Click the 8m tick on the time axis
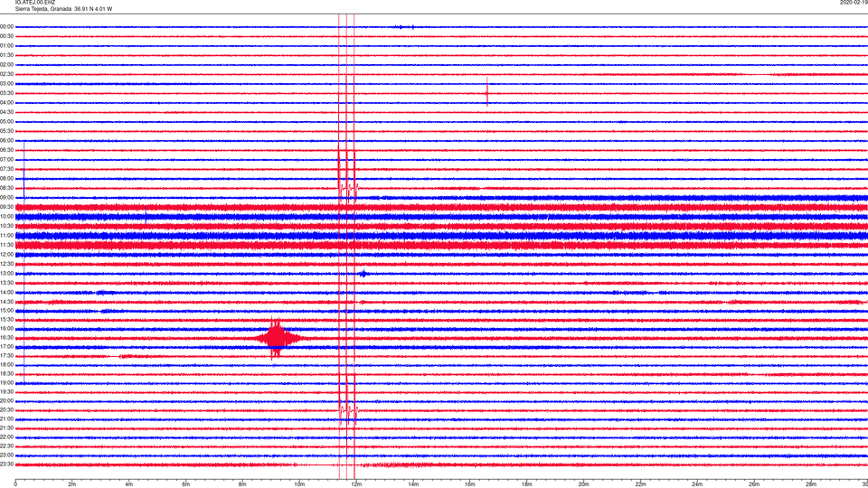Image resolution: width=868 pixels, height=488 pixels. (242, 484)
